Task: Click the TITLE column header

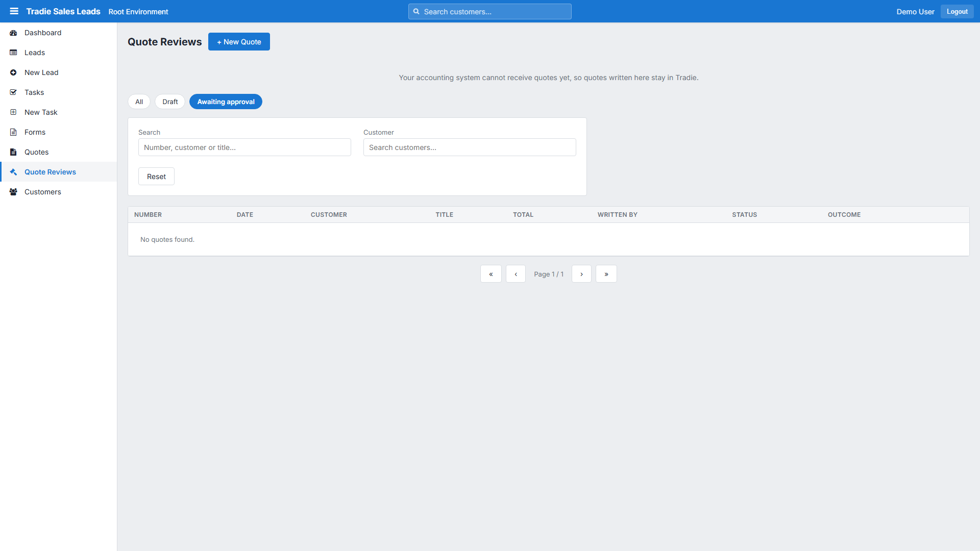Action: [445, 215]
